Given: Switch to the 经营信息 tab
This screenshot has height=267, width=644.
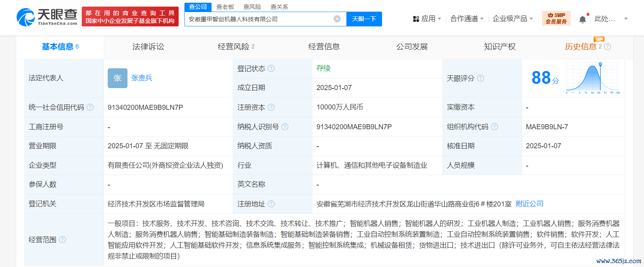Looking at the screenshot, I should [324, 47].
